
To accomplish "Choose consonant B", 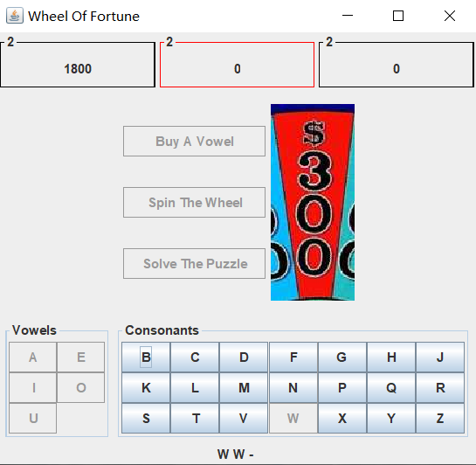I will (146, 357).
